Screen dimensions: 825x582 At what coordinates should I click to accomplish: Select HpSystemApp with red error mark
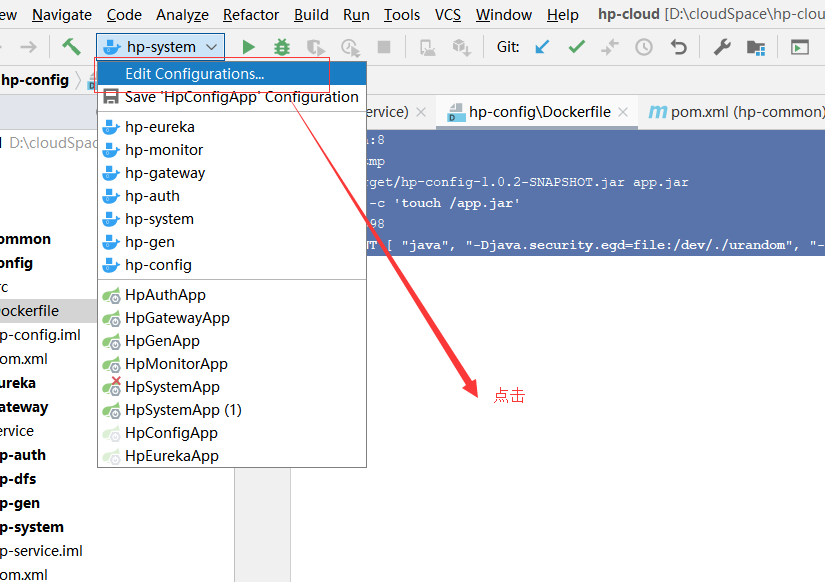click(x=232, y=387)
